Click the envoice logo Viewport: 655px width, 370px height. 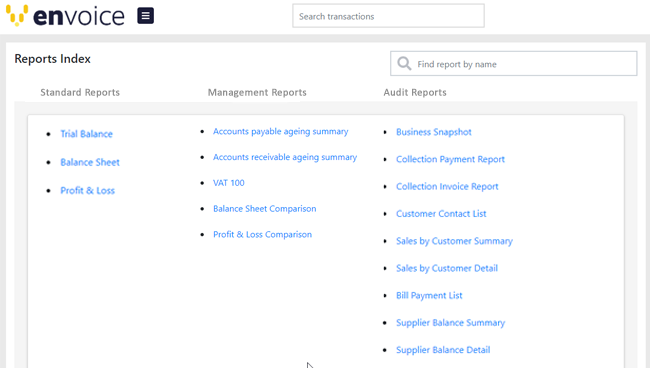click(65, 16)
